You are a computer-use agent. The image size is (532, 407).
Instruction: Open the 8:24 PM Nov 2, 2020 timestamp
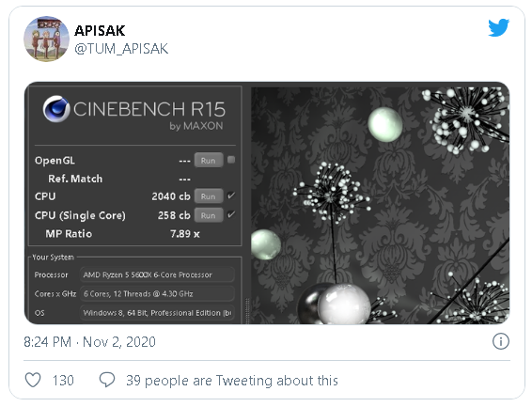89,342
